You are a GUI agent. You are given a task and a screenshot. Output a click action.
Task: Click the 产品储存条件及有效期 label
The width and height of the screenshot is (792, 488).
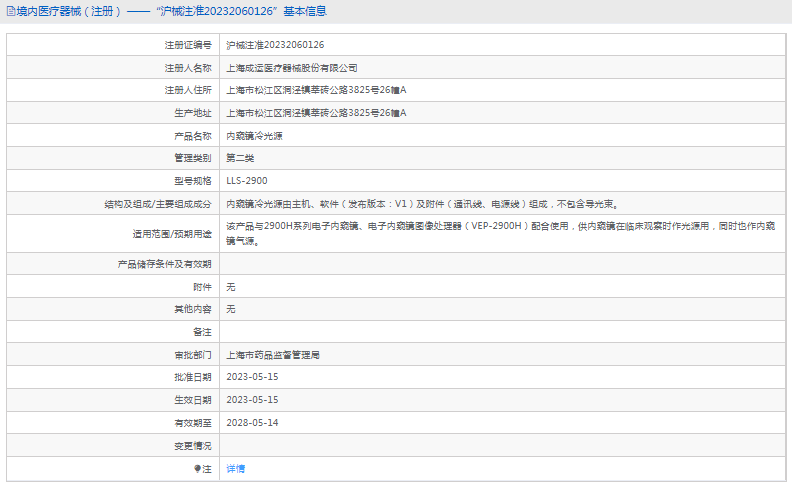tap(165, 264)
